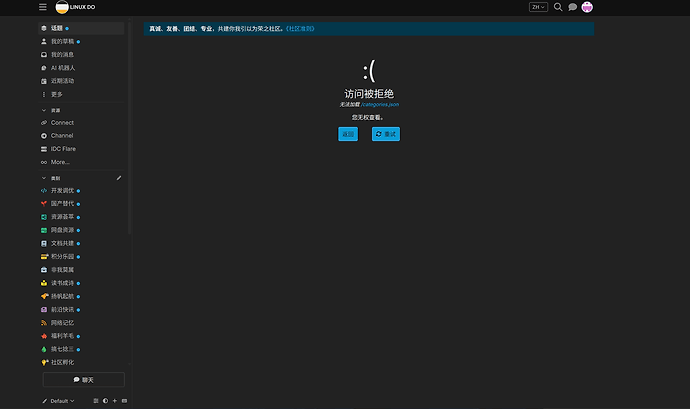The height and width of the screenshot is (409, 690).
Task: Open the 国产替代 category icon
Action: click(44, 204)
